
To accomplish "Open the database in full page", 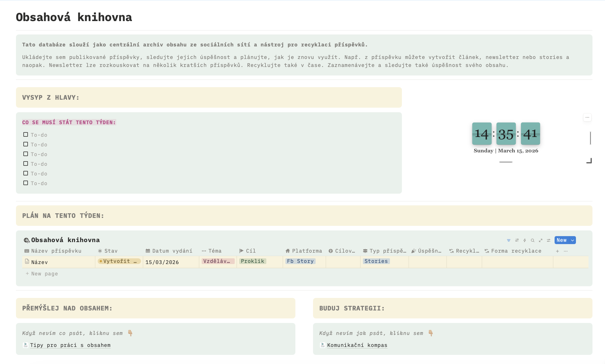I will (x=541, y=240).
